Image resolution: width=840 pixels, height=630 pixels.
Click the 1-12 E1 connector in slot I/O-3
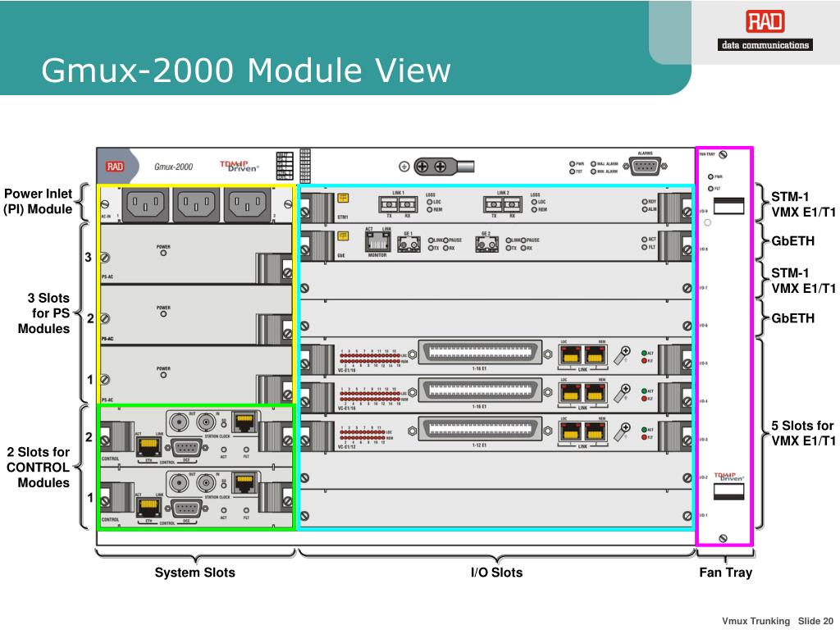pos(479,429)
